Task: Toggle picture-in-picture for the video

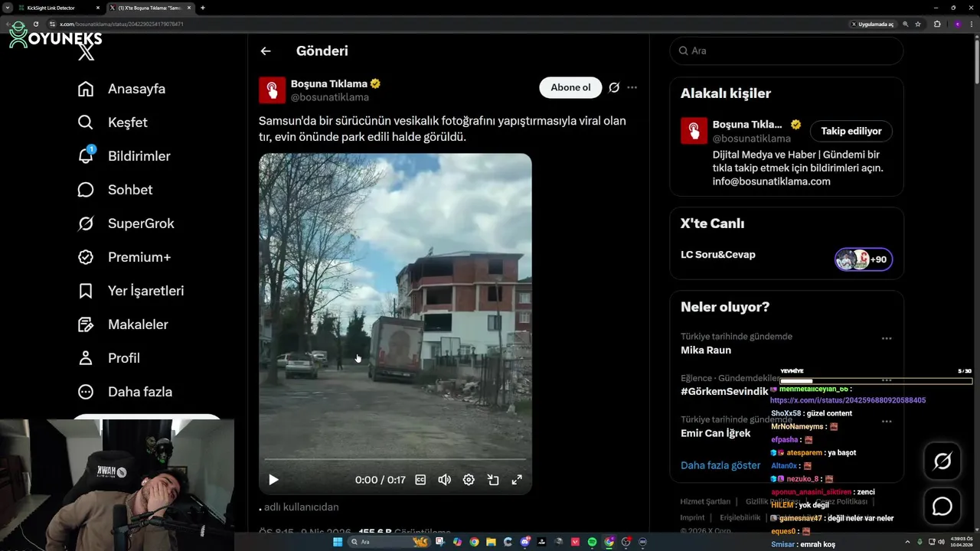Action: click(x=493, y=480)
